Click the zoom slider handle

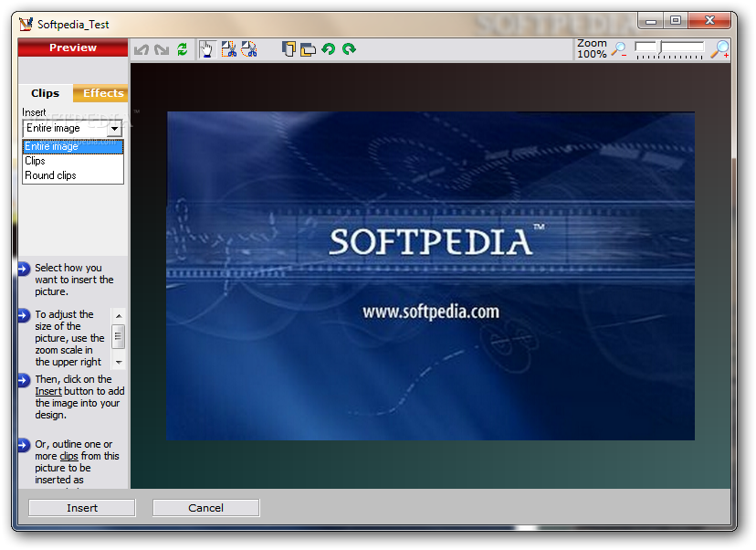click(659, 48)
